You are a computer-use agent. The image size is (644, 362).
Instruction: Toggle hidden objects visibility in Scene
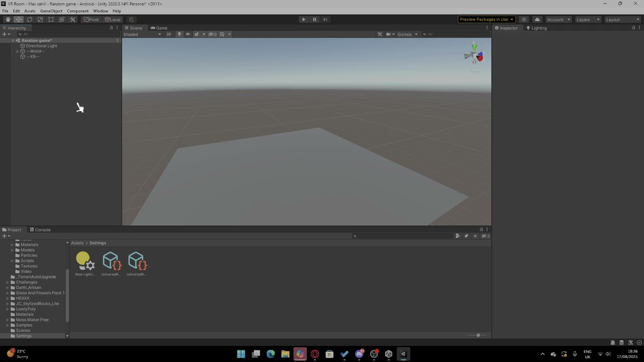coord(212,34)
